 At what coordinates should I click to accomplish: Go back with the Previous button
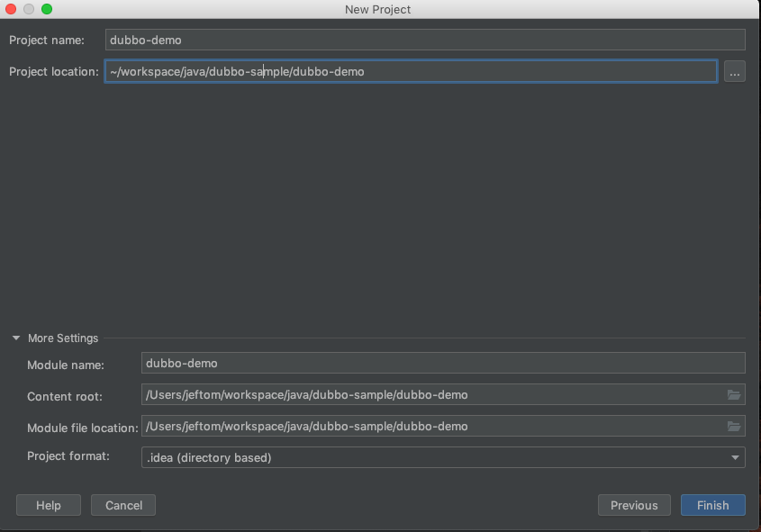[634, 505]
